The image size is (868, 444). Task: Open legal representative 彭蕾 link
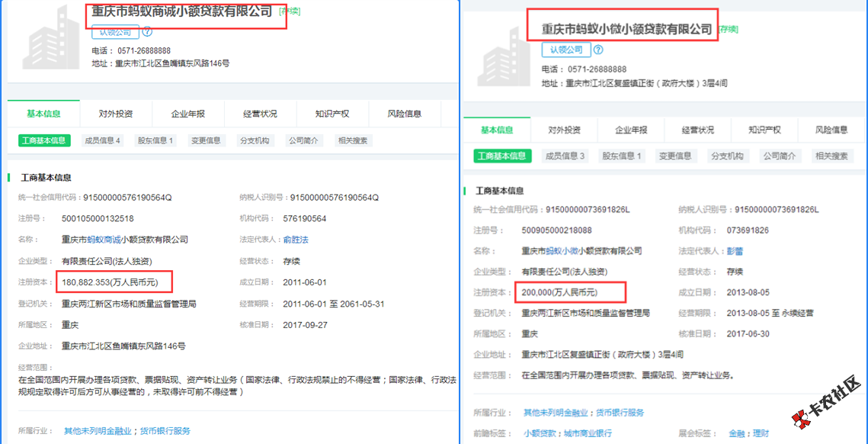(x=735, y=251)
